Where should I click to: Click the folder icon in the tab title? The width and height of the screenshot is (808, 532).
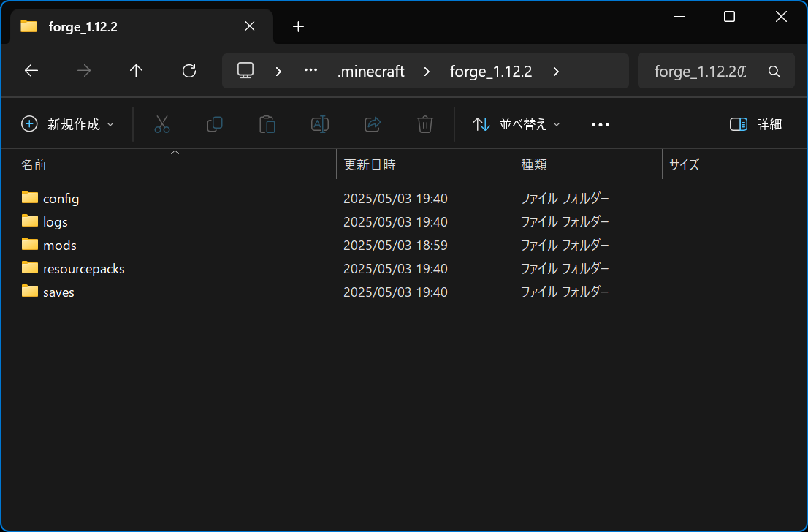pos(29,26)
